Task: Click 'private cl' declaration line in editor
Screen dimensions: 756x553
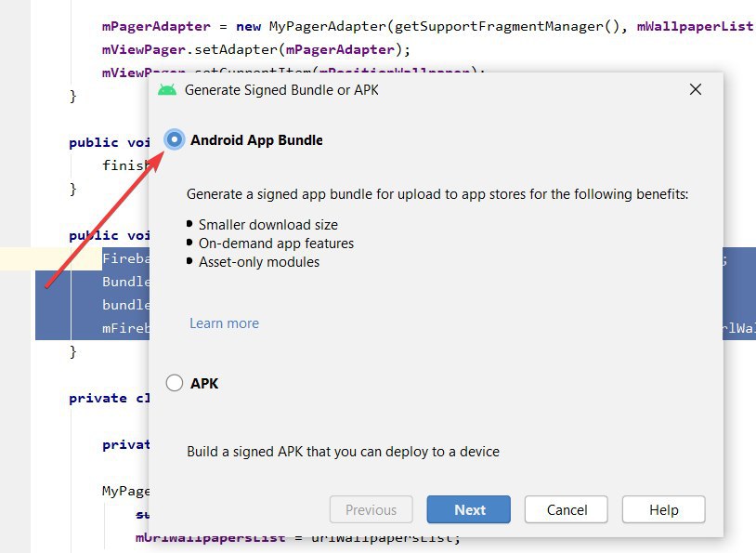Action: tap(109, 398)
